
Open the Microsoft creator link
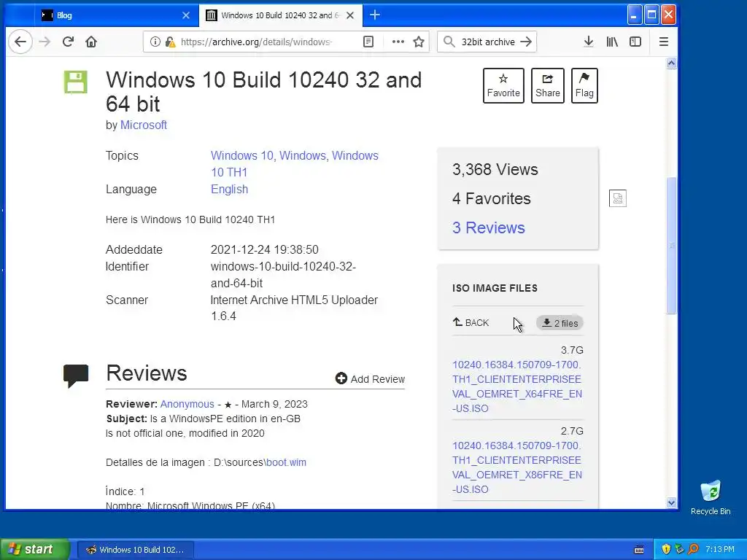click(144, 125)
